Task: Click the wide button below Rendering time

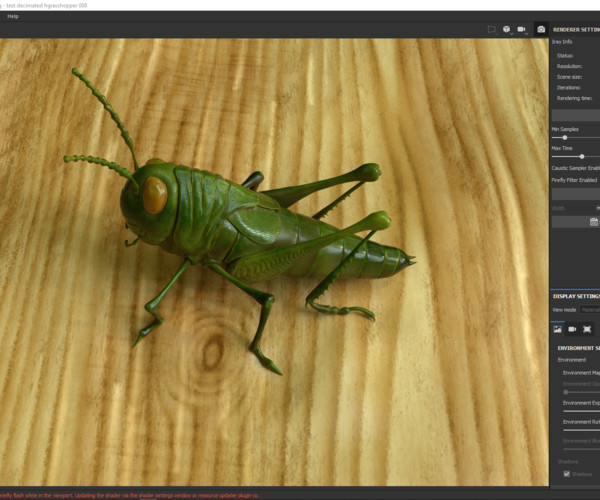Action: pyautogui.click(x=576, y=115)
